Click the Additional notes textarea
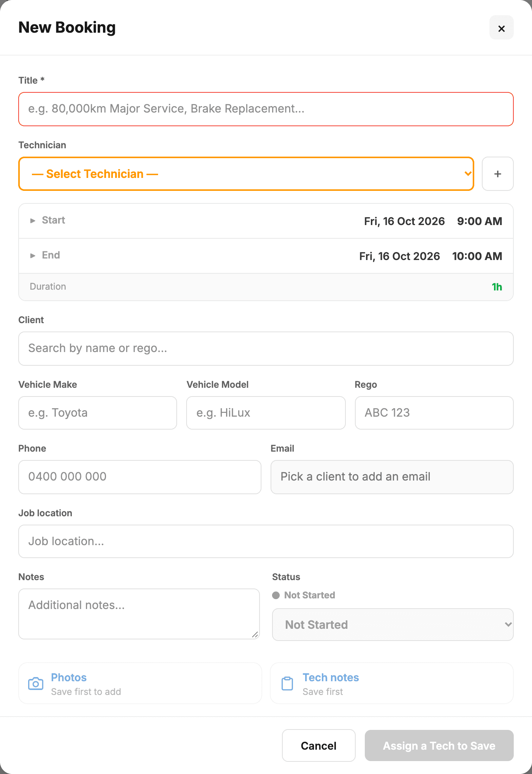Viewport: 532px width, 774px height. [x=139, y=614]
